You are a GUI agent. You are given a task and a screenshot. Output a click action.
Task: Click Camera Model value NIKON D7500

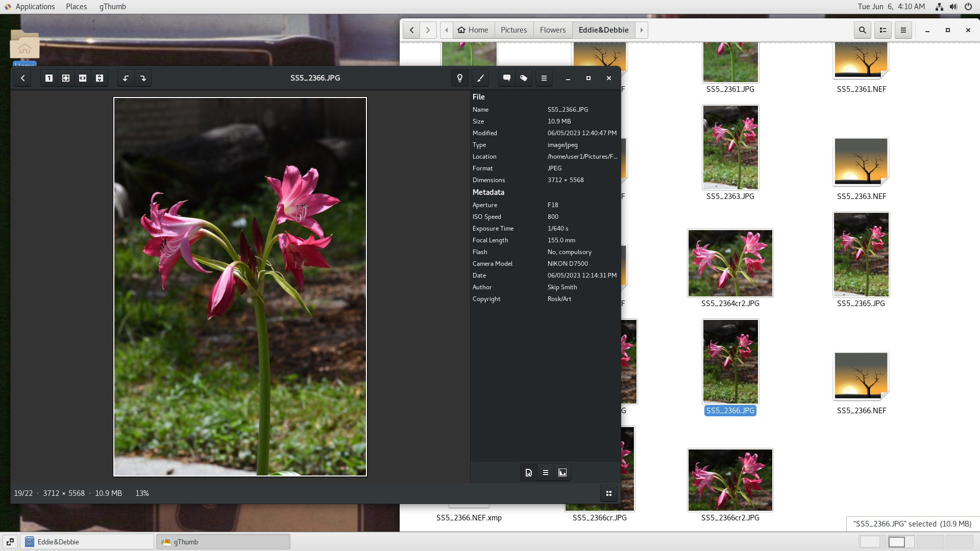pyautogui.click(x=568, y=264)
